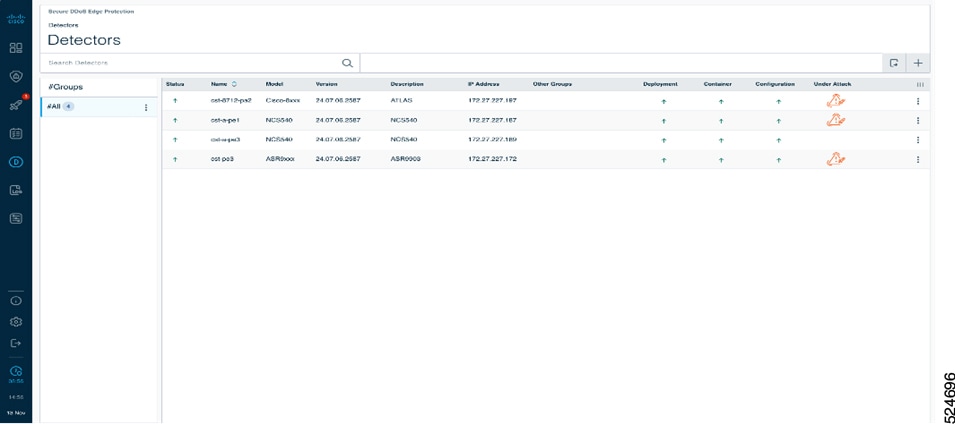
Task: Open the row menu for the ASR9xxx detector
Action: click(x=918, y=160)
